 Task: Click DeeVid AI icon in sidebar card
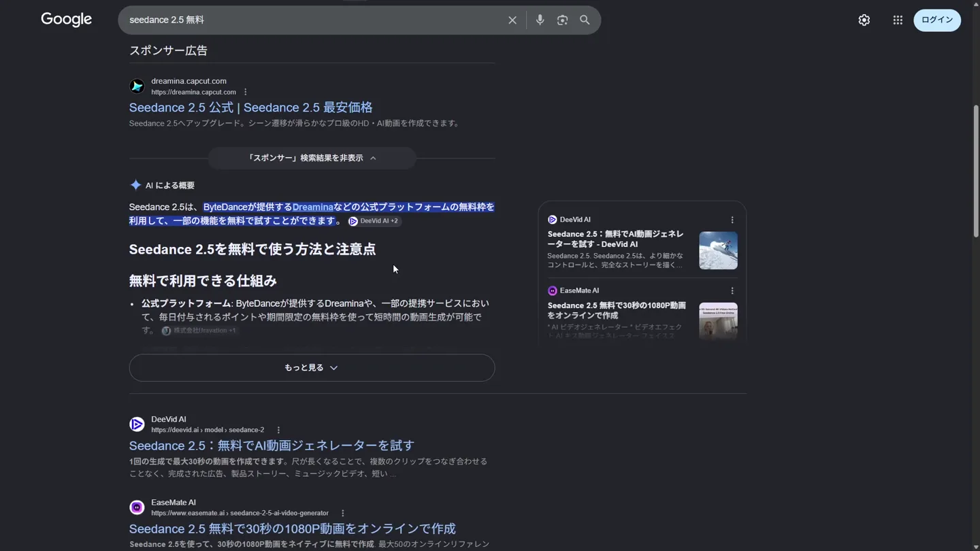click(553, 220)
